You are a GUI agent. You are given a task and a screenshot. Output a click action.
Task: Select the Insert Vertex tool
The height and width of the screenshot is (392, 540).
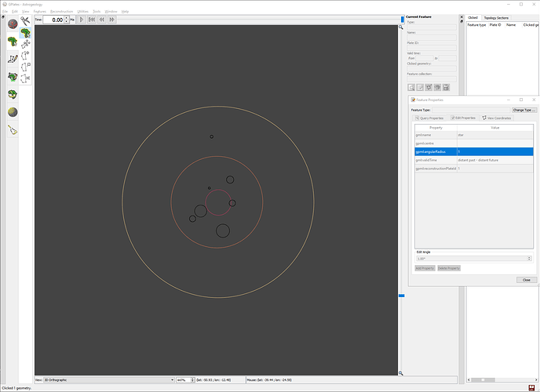pos(25,56)
